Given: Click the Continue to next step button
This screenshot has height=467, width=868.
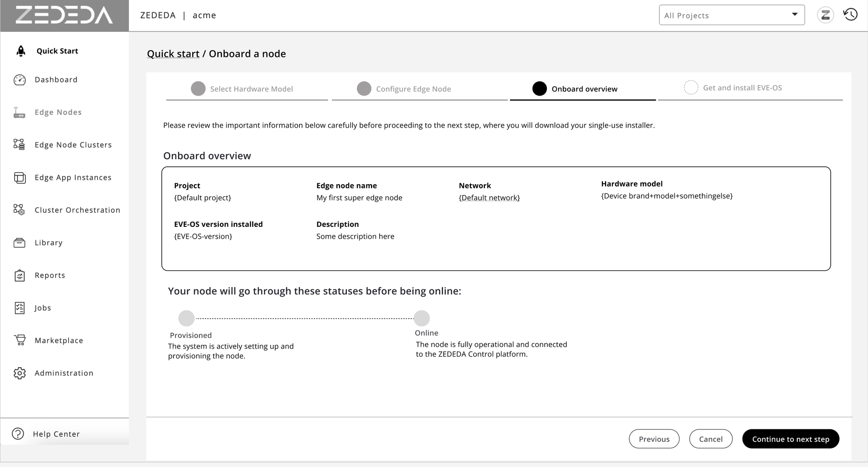Looking at the screenshot, I should pos(790,439).
